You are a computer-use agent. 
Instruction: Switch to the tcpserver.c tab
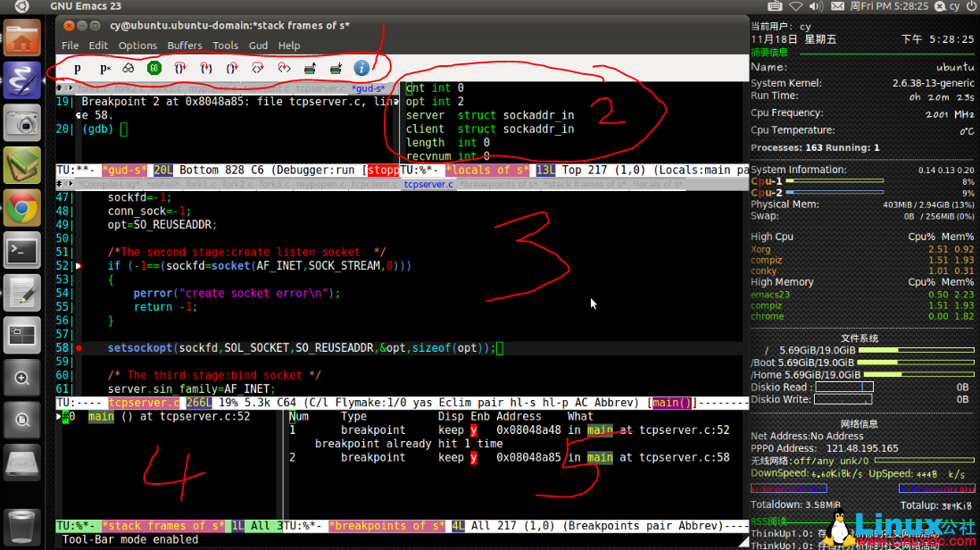click(427, 185)
